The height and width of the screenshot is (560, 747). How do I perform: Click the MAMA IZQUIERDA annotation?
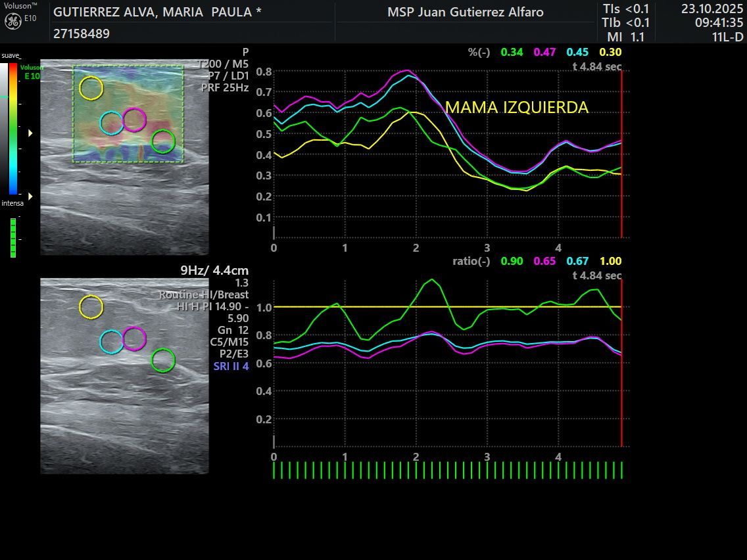[x=517, y=107]
